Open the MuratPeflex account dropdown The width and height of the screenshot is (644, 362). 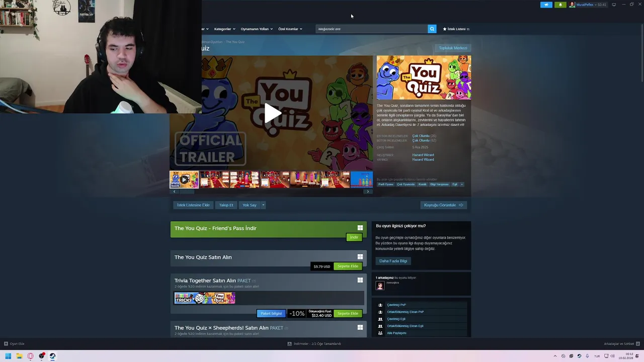[588, 5]
